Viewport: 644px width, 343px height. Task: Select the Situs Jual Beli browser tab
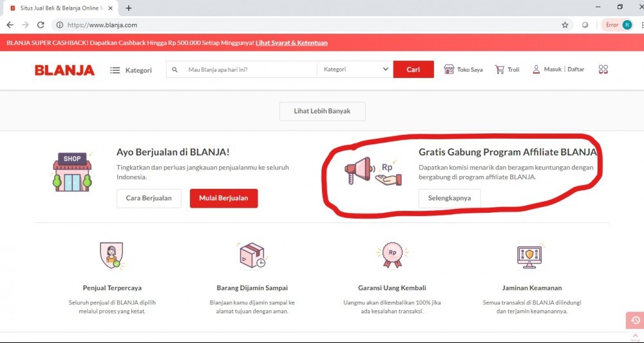click(x=61, y=8)
